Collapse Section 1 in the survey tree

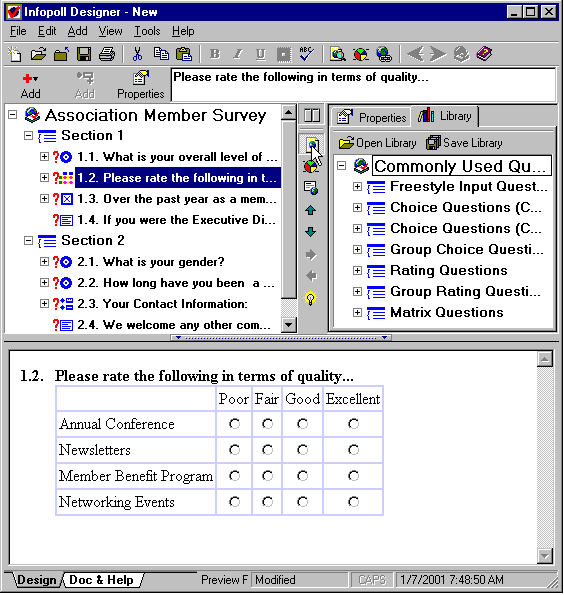tap(28, 135)
